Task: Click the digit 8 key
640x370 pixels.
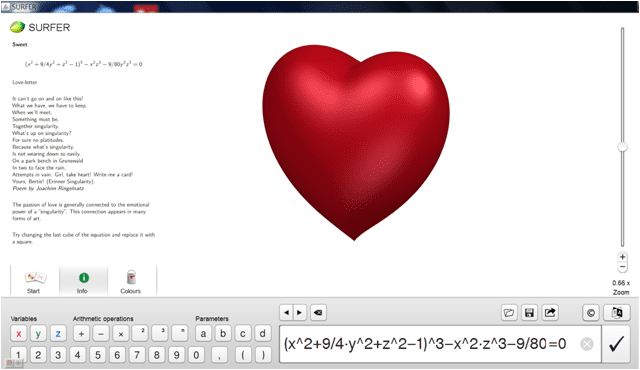Action: pyautogui.click(x=157, y=354)
